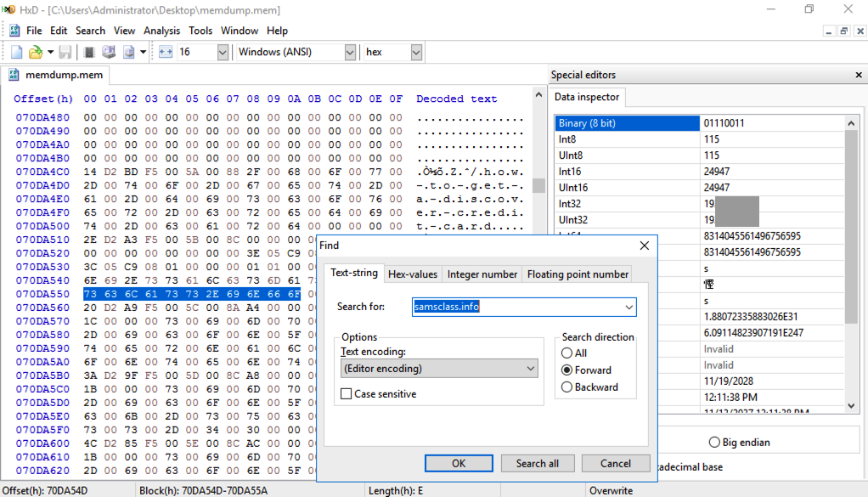Close the Special editors panel

tap(859, 75)
